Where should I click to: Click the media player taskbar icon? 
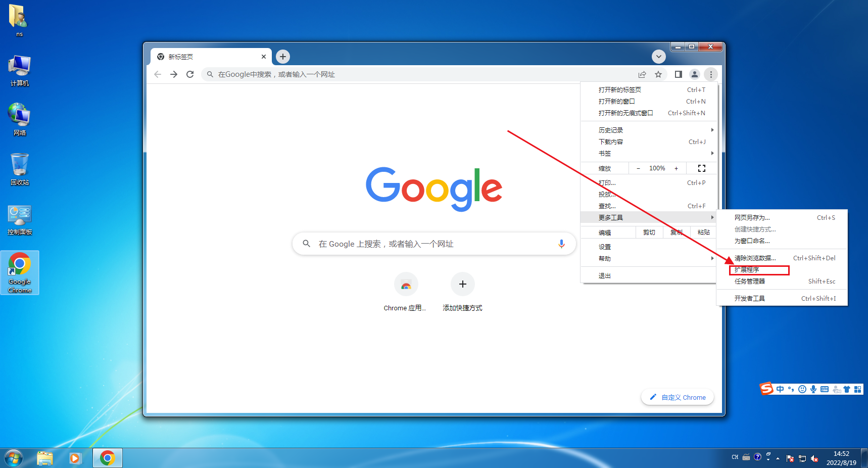click(75, 458)
